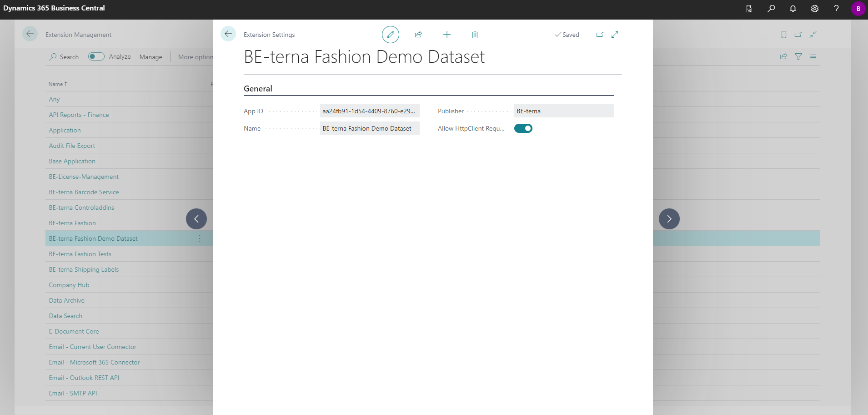Open Extension Settings in a new window
868x415 pixels.
[x=600, y=35]
